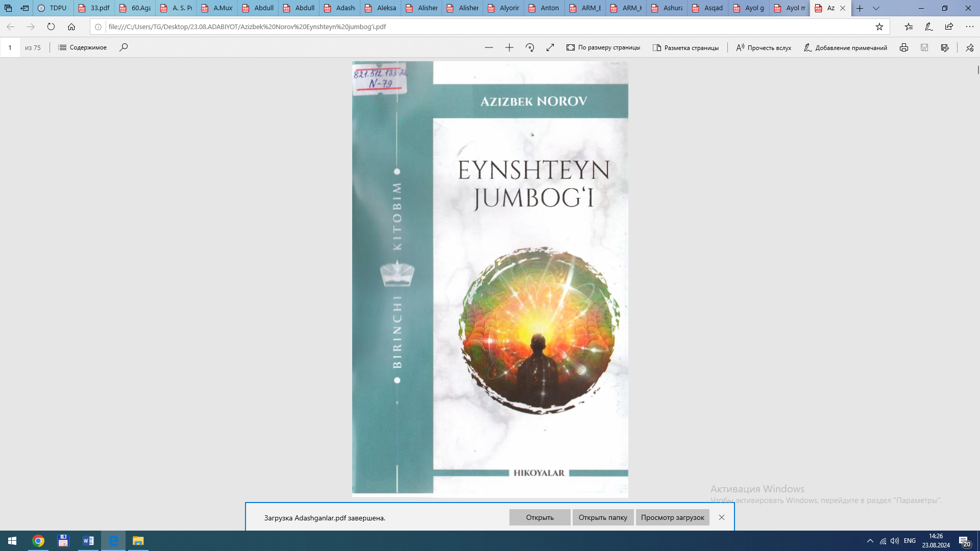980x551 pixels.
Task: Toggle Разметка страницы layout mode
Action: tap(686, 47)
